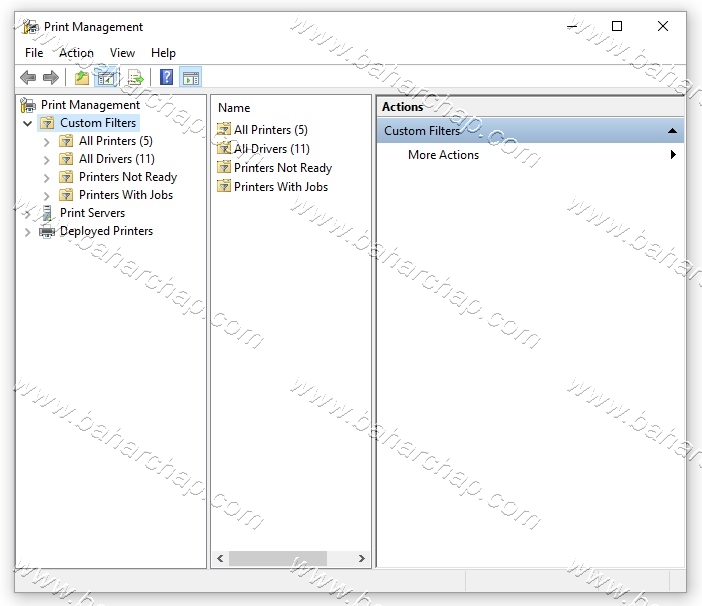The image size is (702, 606).
Task: Click the Print Management title bar icon
Action: point(30,27)
